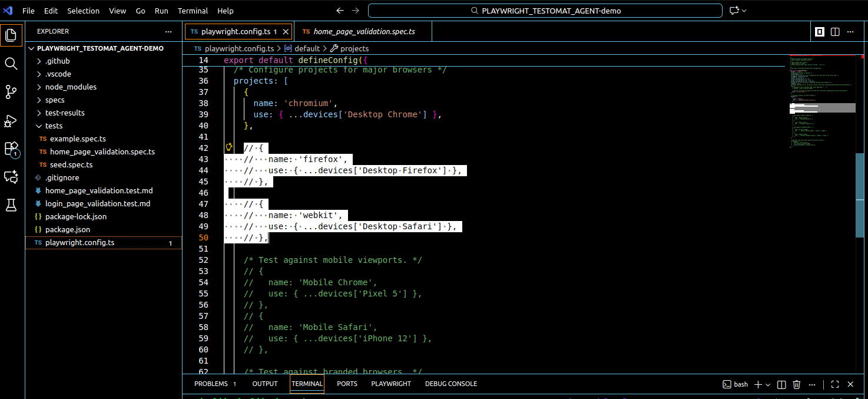Open the Testing flask icon view
This screenshot has height=399, width=868.
click(11, 205)
